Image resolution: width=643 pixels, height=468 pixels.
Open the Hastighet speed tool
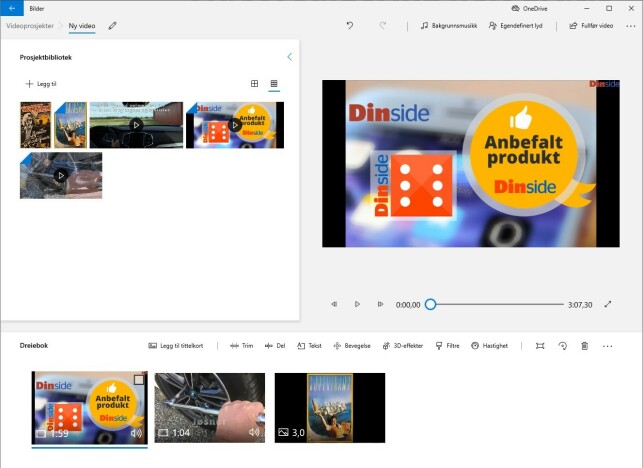click(489, 346)
